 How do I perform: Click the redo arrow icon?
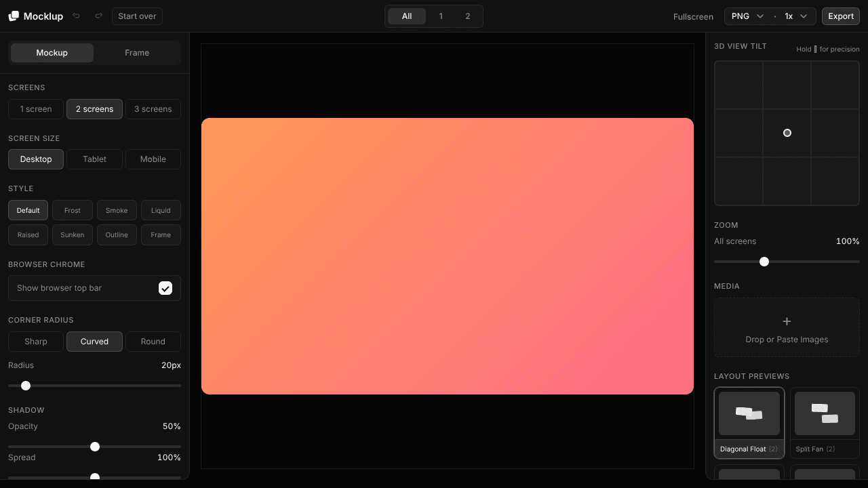click(x=99, y=16)
